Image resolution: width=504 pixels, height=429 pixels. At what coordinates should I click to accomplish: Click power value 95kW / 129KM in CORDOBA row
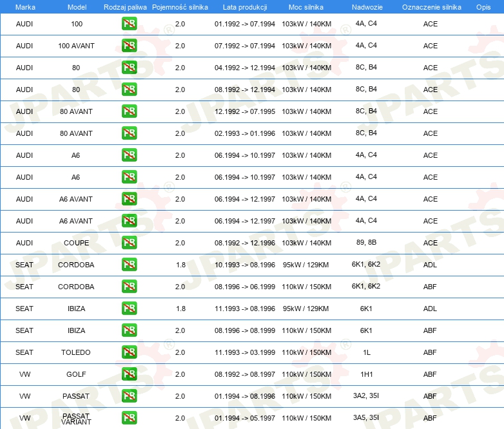(x=305, y=265)
